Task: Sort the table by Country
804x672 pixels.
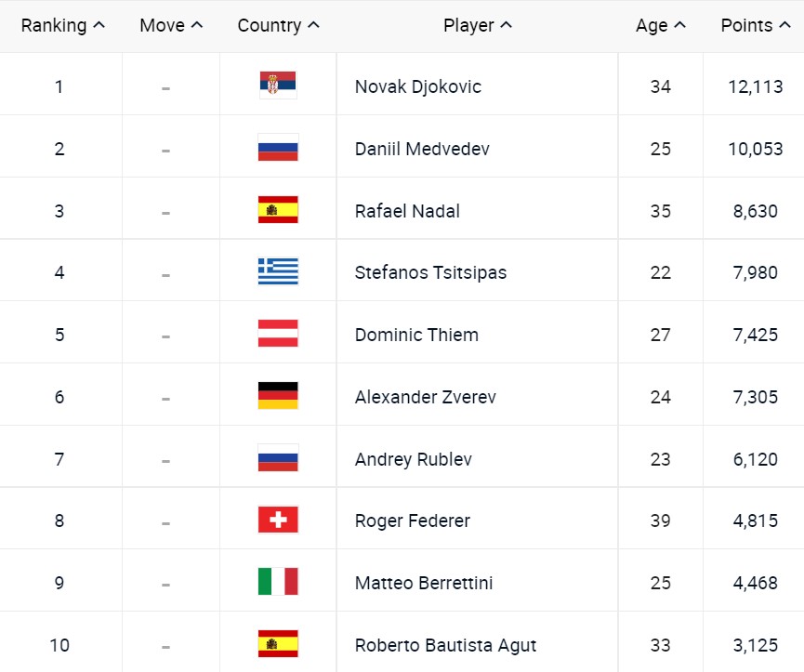Action: pyautogui.click(x=278, y=26)
